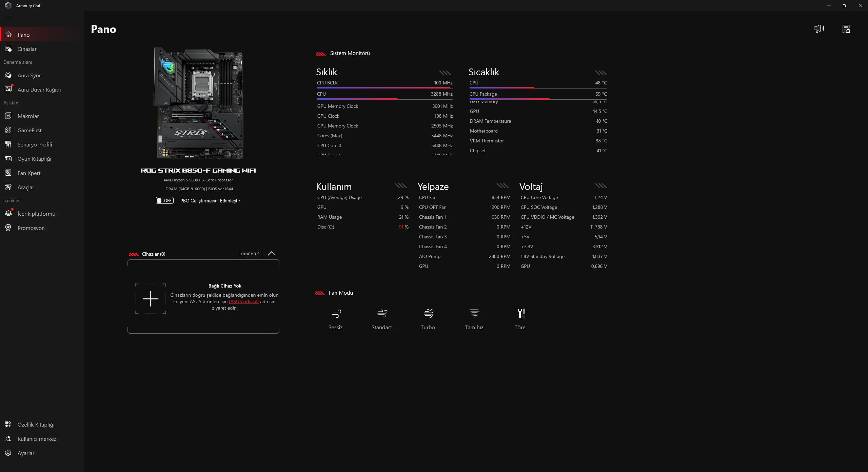The width and height of the screenshot is (868, 472).
Task: Enable PBO Geliştirmesini toggle switch
Action: point(165,201)
